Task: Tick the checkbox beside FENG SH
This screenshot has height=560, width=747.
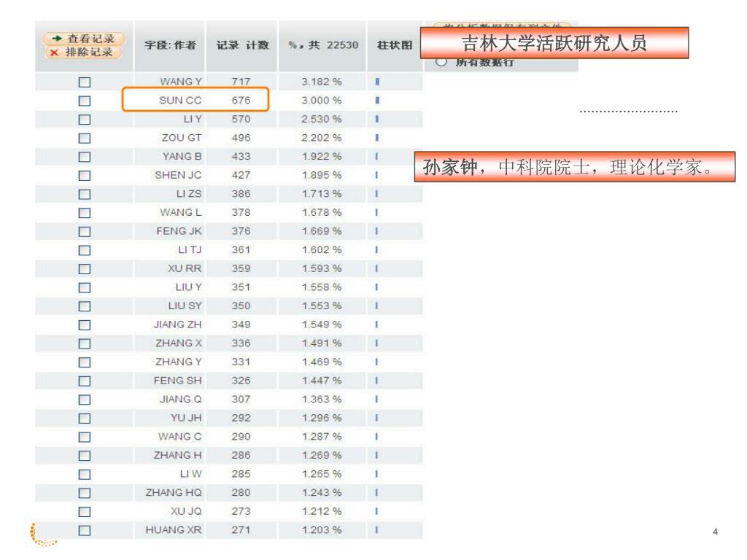Action: [x=85, y=381]
